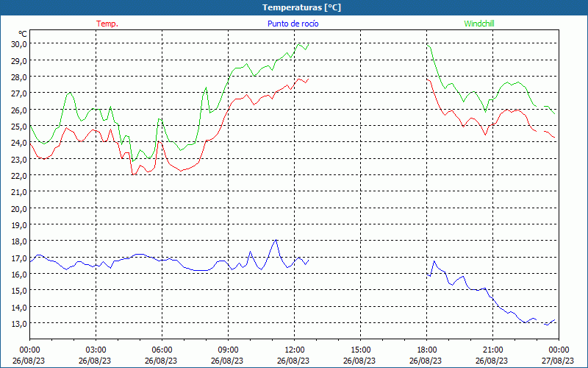Click the 09:00 time axis label
Image resolution: width=588 pixels, height=368 pixels.
coord(228,350)
